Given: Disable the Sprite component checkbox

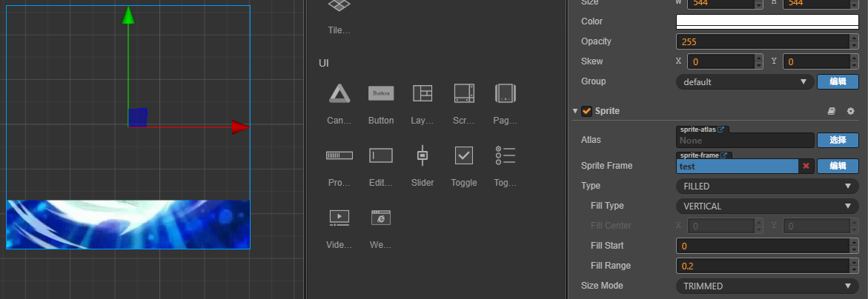Looking at the screenshot, I should tap(586, 111).
